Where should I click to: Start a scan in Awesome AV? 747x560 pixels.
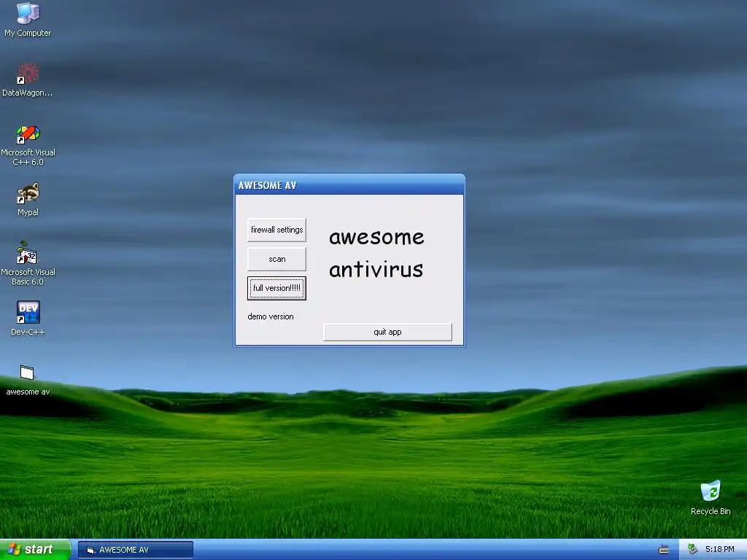click(276, 259)
